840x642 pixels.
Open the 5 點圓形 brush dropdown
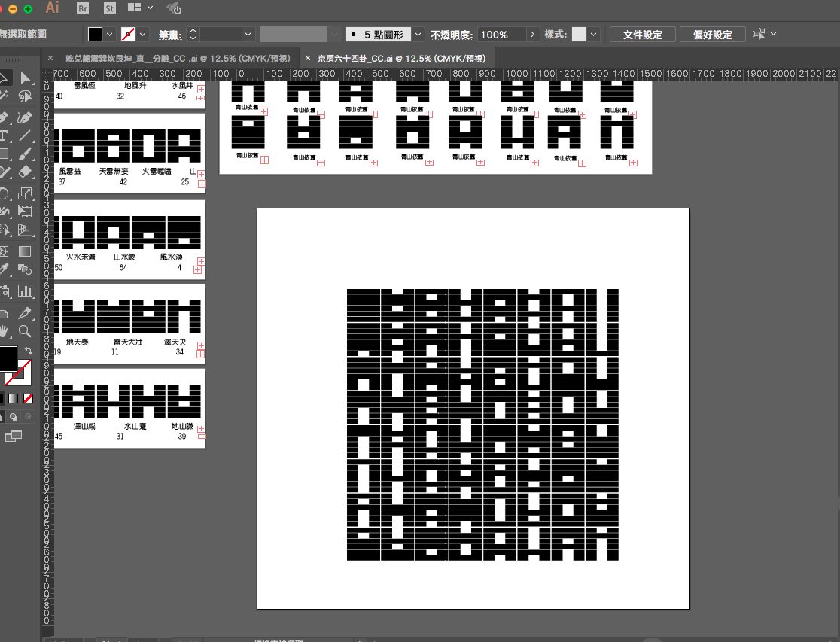pyautogui.click(x=418, y=35)
